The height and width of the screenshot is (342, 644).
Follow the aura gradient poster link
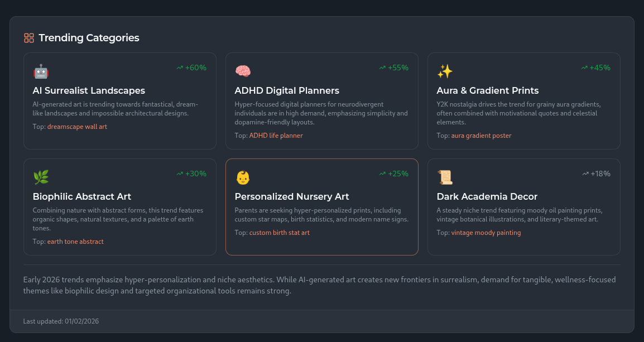(x=481, y=136)
